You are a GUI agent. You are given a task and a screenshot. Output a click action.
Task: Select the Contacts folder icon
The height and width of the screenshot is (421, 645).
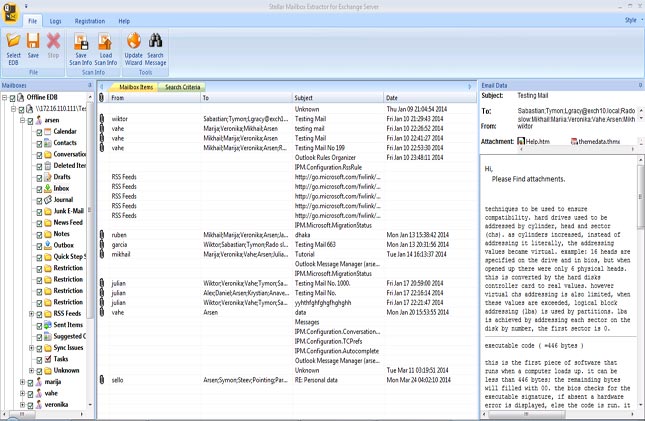click(x=48, y=143)
